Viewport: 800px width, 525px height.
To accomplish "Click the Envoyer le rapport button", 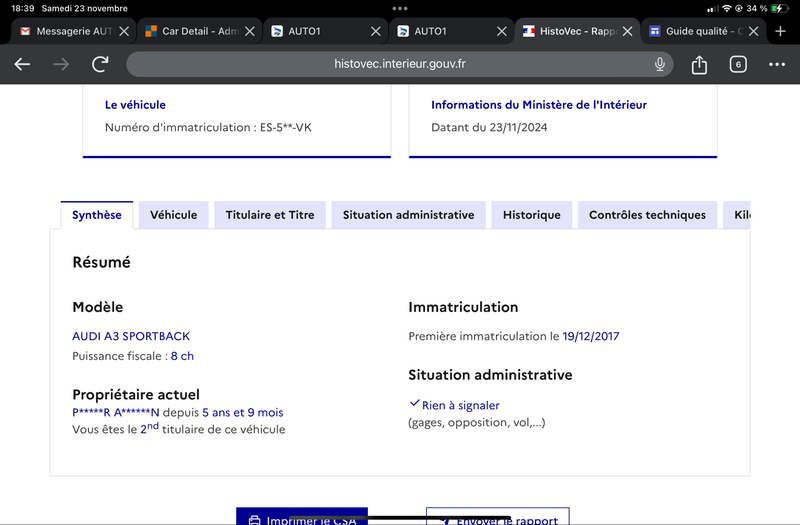I will click(x=498, y=516).
